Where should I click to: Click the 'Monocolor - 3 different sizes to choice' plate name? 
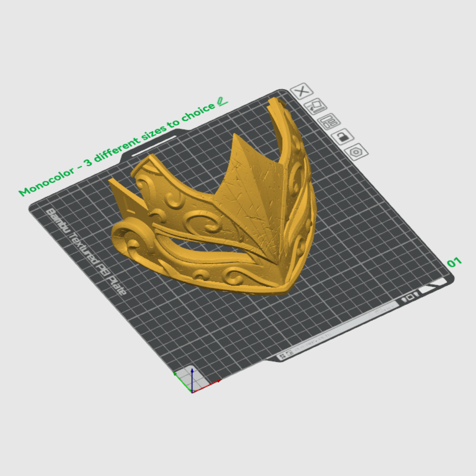(117, 149)
